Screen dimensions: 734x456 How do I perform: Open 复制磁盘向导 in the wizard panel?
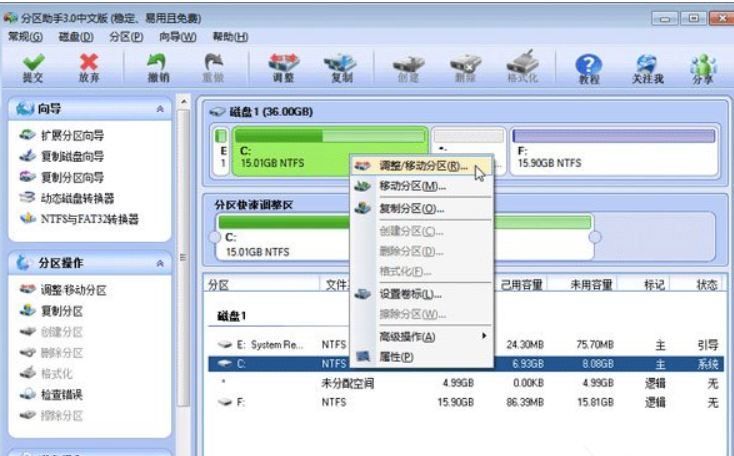tap(62, 156)
